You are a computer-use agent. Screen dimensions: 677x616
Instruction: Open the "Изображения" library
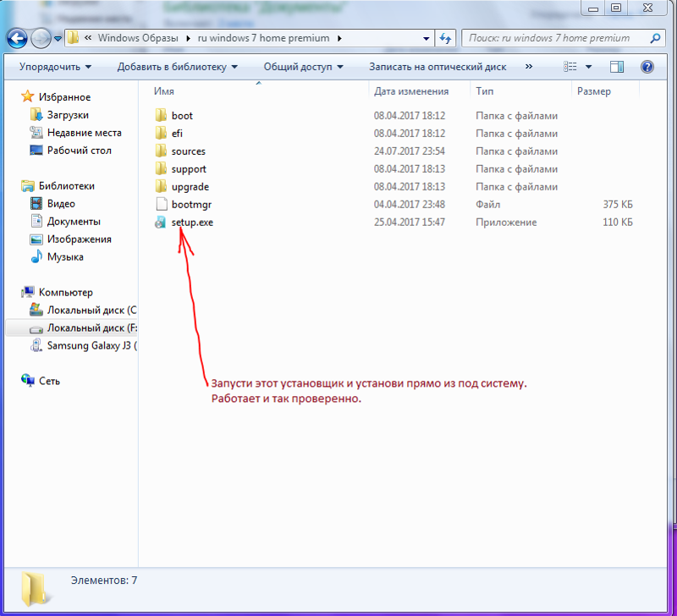tap(79, 239)
